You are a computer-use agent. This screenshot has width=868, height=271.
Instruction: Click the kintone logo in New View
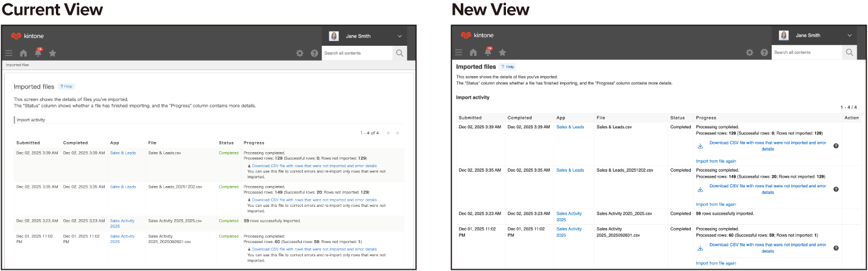477,35
